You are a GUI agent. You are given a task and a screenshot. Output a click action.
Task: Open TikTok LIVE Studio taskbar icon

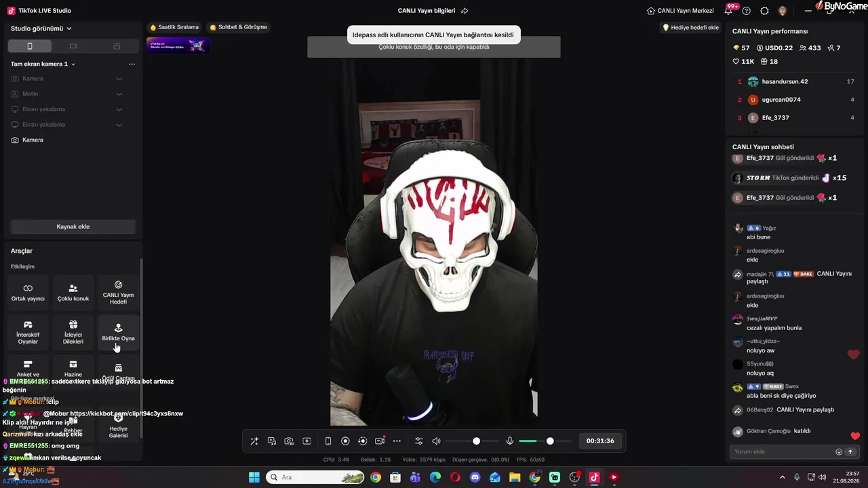coord(594,477)
